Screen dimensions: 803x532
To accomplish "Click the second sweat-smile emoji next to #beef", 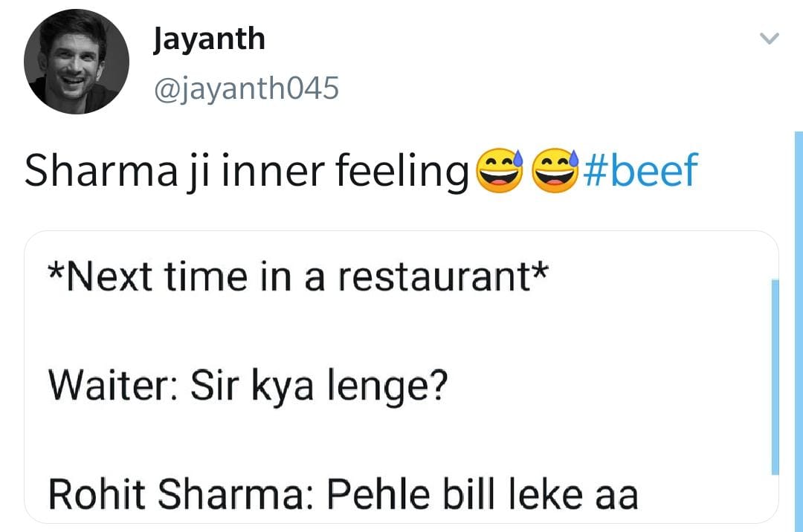I will pyautogui.click(x=555, y=171).
